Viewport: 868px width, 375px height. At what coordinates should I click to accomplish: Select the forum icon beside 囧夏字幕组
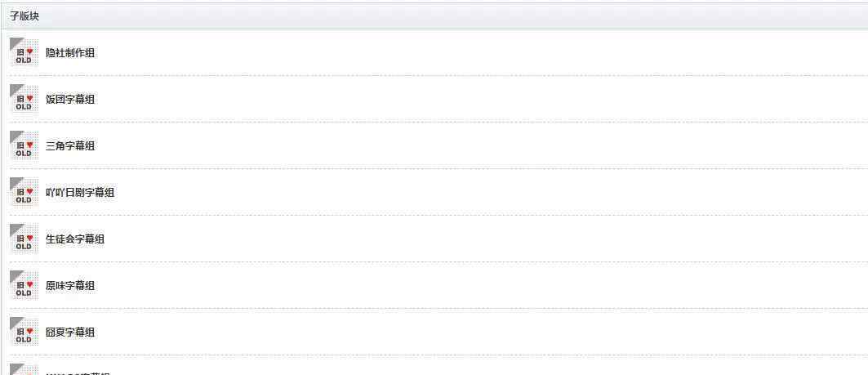point(24,332)
